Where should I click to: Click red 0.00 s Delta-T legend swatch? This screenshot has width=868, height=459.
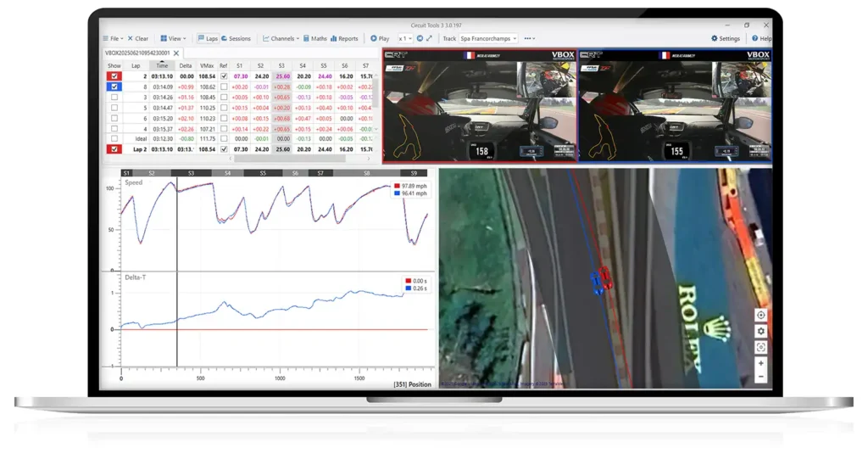click(x=408, y=281)
